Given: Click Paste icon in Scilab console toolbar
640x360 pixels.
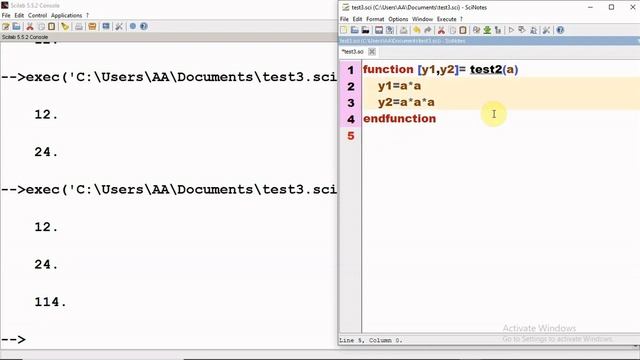Looking at the screenshot, I should 51,27.
